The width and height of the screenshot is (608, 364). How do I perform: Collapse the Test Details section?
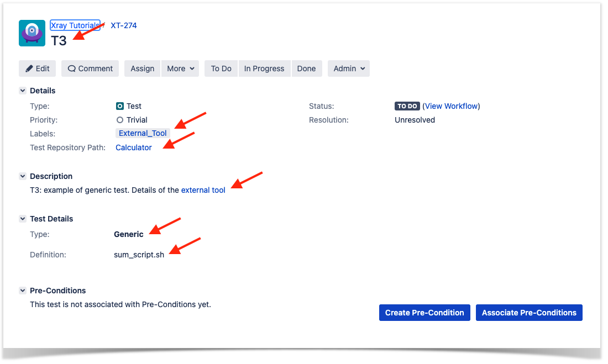pyautogui.click(x=23, y=219)
